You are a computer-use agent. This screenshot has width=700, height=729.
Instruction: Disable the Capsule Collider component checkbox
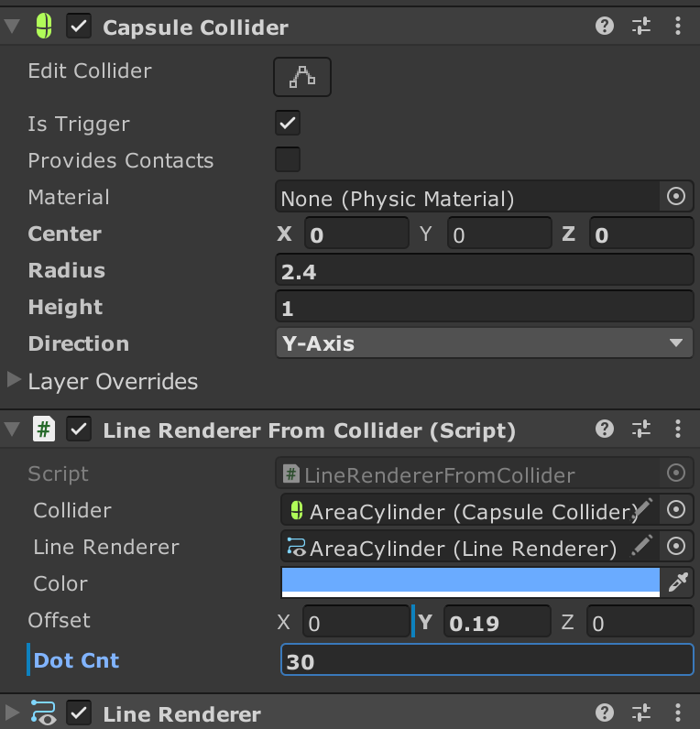pos(79,26)
